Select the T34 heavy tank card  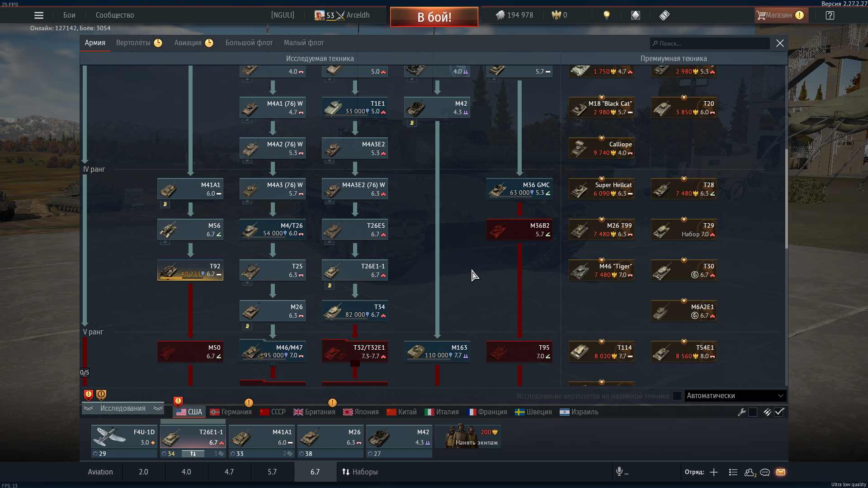pos(355,311)
